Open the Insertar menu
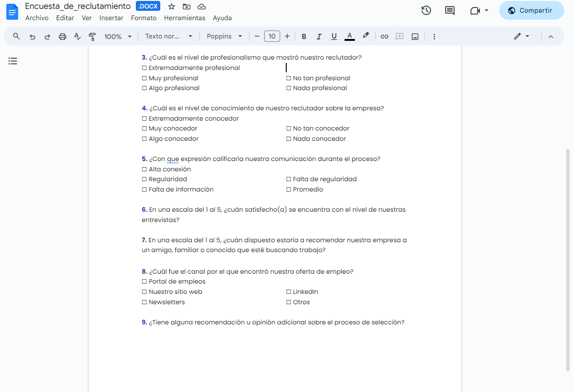 click(111, 18)
